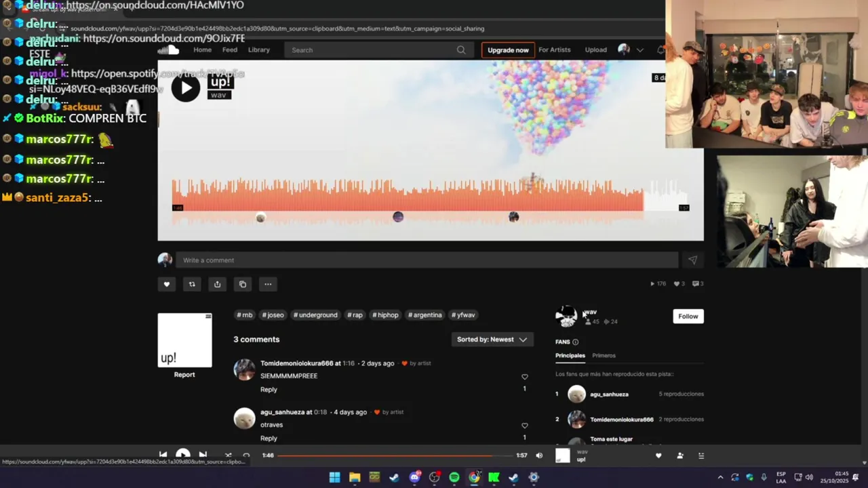The width and height of the screenshot is (868, 488).
Task: Open the Sorted by: Newest dropdown
Action: (492, 340)
